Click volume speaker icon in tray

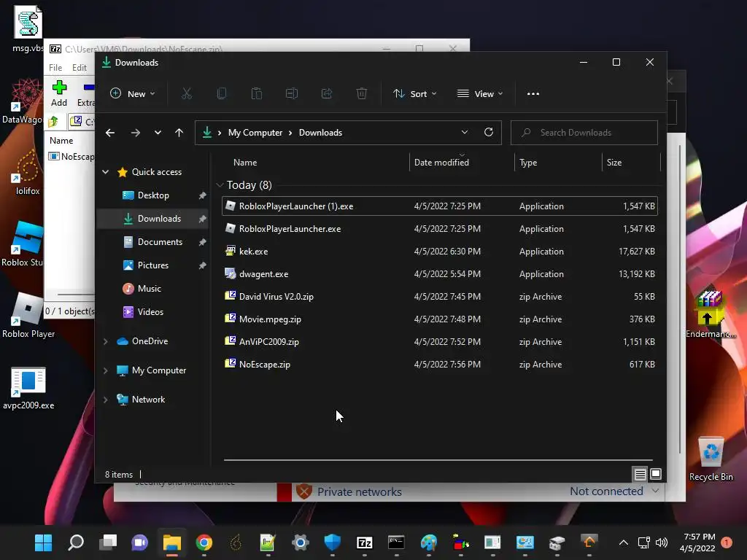[661, 542]
